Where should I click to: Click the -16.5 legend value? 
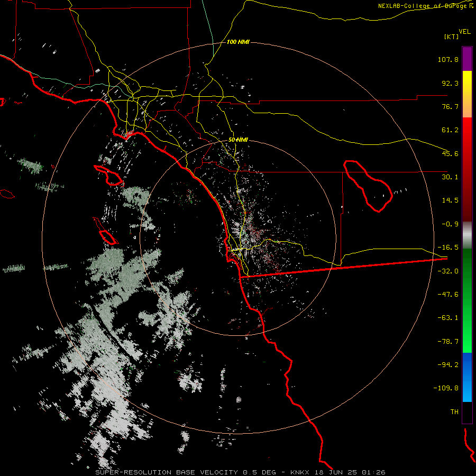pos(448,248)
